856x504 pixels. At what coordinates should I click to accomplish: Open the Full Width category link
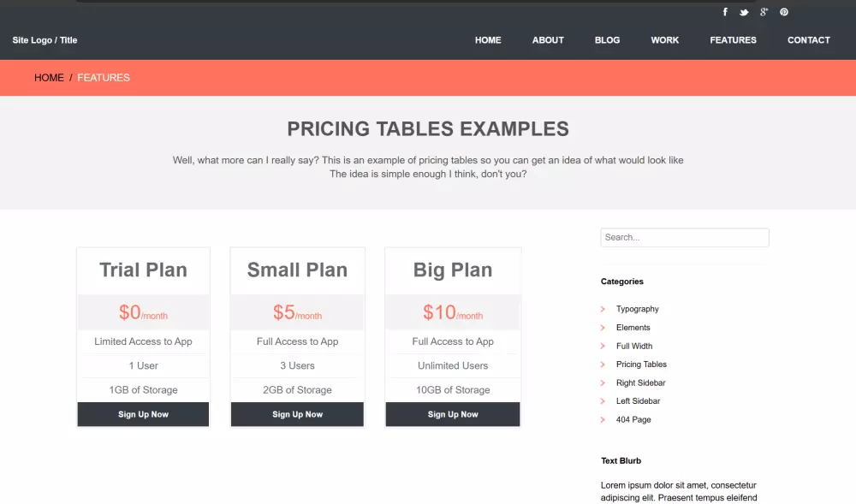click(x=634, y=347)
